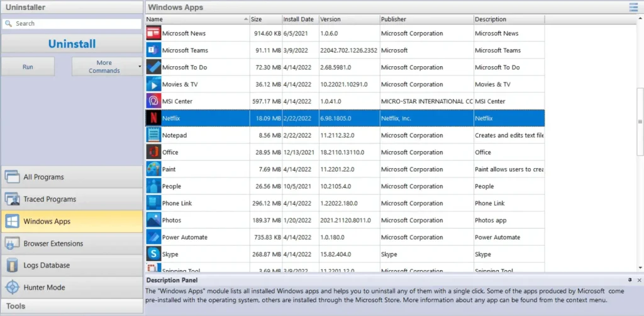Click the Run button
Screen dimensions: 644x316
[x=28, y=67]
